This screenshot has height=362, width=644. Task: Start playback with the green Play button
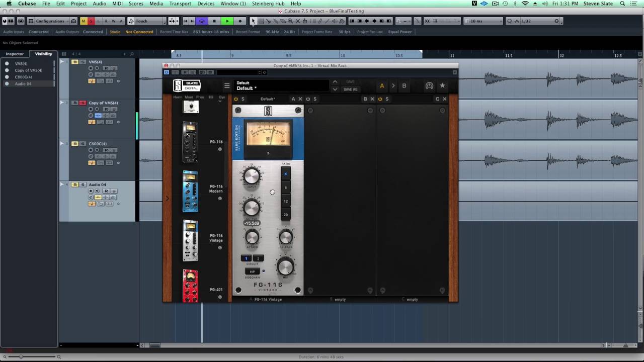point(227,21)
